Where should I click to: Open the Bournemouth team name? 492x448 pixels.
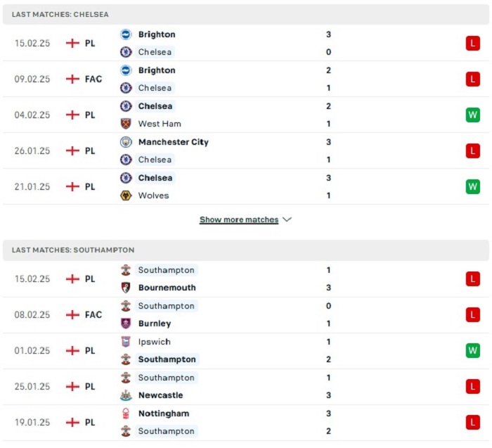[167, 288]
